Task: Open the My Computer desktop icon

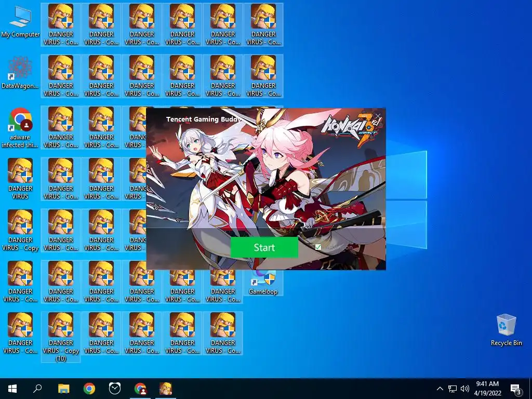Action: (x=20, y=22)
